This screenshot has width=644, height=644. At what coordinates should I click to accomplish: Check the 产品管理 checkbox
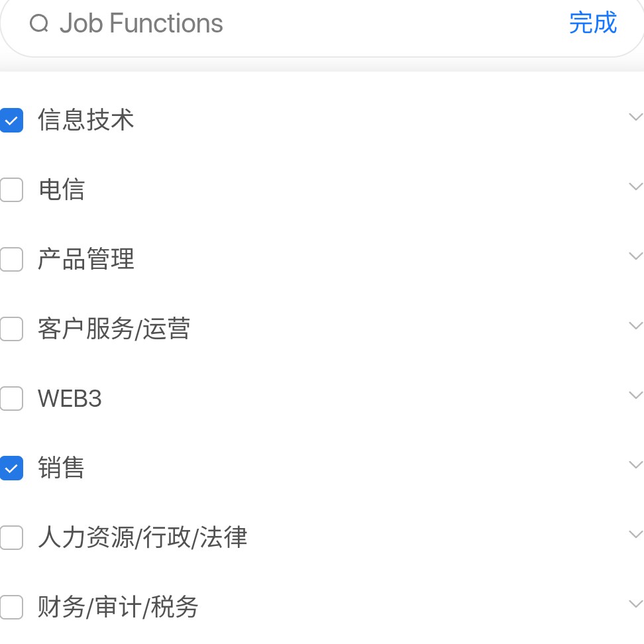tap(11, 259)
